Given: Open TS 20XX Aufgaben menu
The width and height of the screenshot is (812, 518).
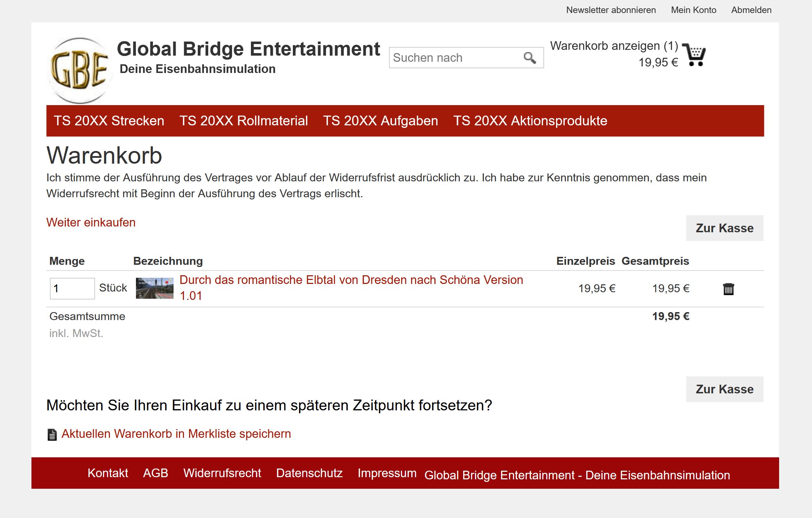Looking at the screenshot, I should [380, 121].
